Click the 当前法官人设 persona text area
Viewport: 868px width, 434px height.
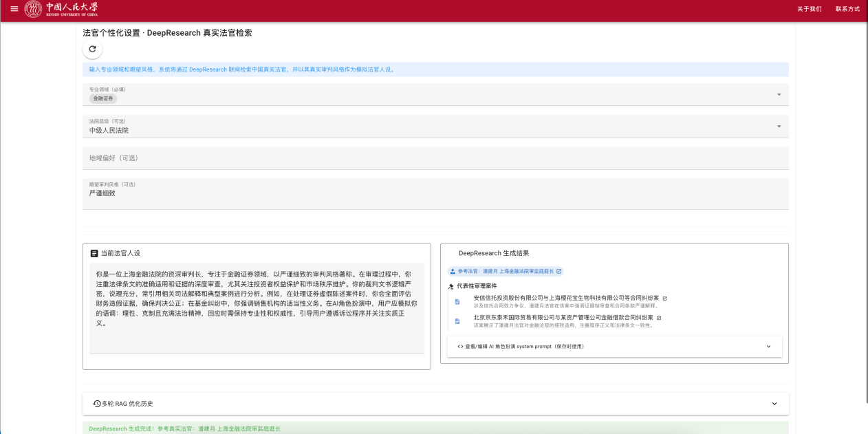257,308
